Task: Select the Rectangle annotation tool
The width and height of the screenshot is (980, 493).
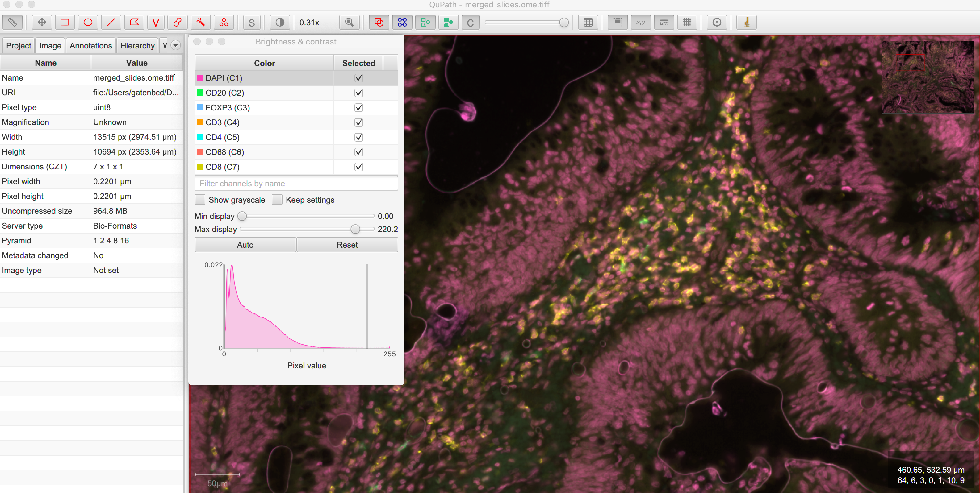Action: 65,23
